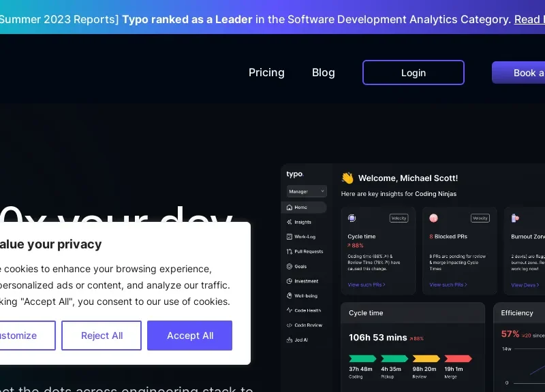Expand the Manager role dropdown
This screenshot has width=545, height=392.
[x=307, y=191]
